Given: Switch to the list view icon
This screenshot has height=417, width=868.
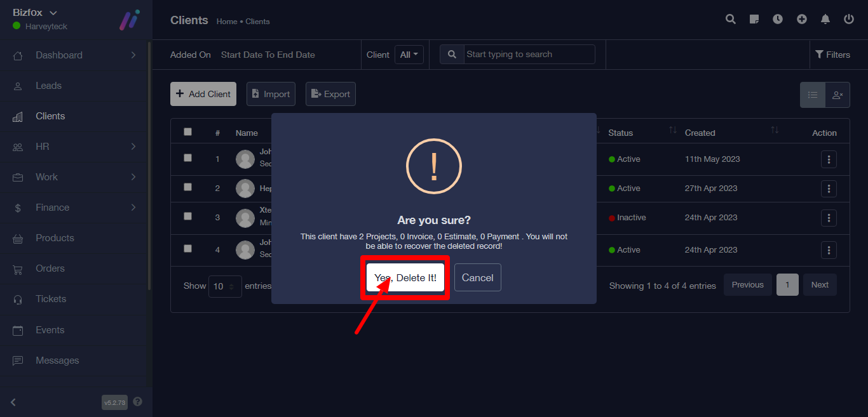Looking at the screenshot, I should click(x=812, y=95).
